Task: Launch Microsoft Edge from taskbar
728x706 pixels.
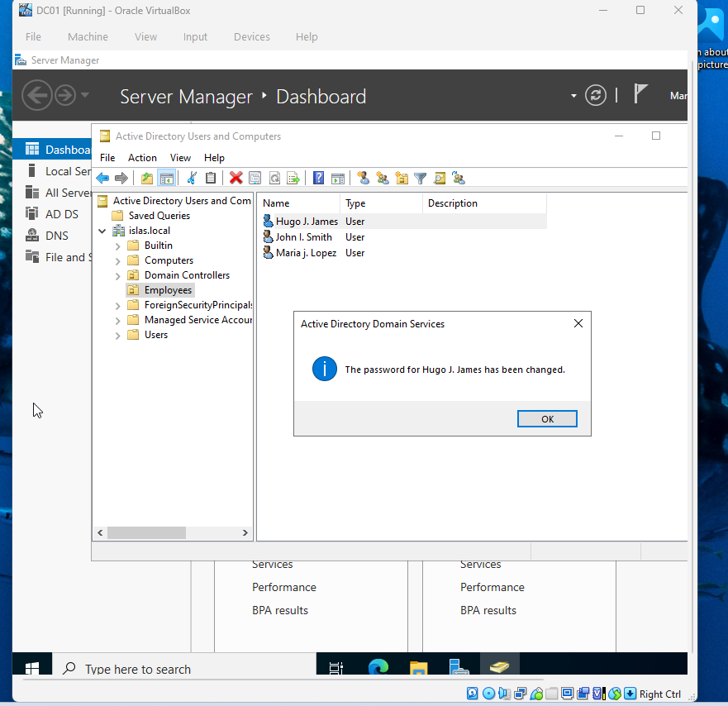Action: coord(378,667)
